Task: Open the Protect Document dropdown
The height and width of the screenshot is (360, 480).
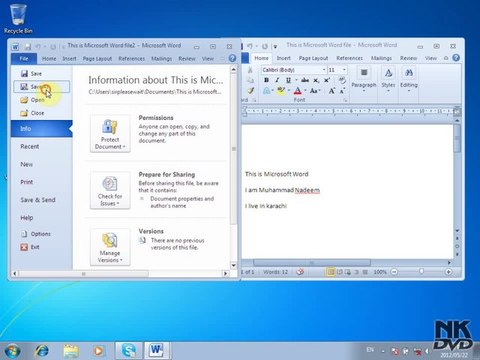Action: (x=110, y=134)
